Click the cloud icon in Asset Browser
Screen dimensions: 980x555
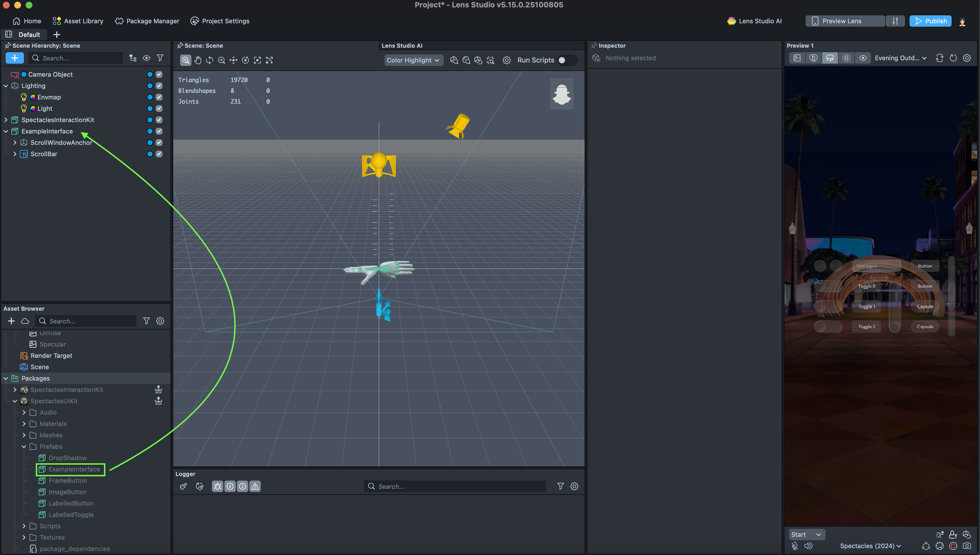[25, 321]
